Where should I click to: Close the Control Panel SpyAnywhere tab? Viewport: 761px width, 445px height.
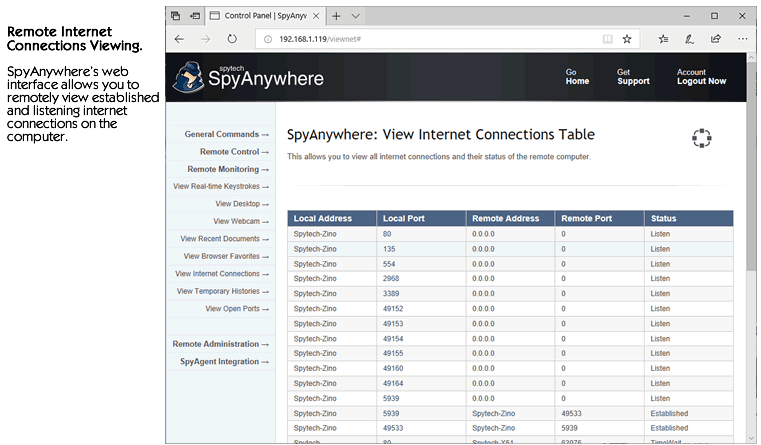click(316, 16)
